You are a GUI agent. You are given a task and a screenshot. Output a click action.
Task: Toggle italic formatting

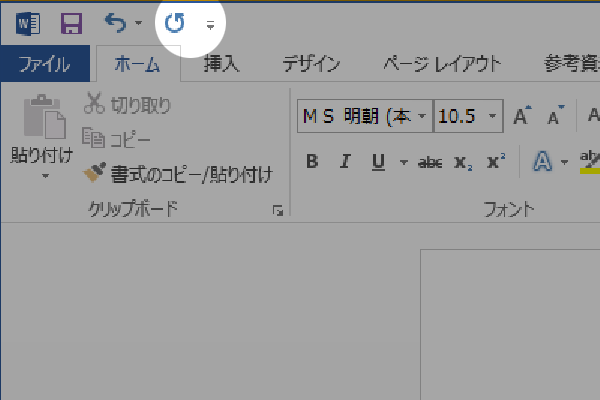pos(346,162)
